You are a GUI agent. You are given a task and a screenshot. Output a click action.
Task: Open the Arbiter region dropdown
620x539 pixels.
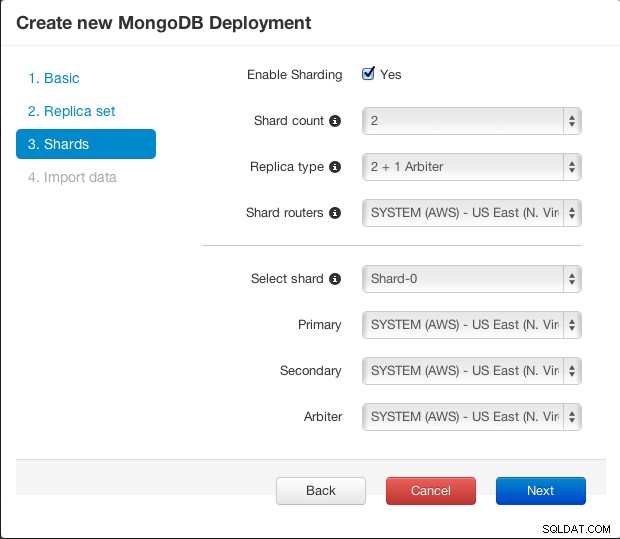472,417
